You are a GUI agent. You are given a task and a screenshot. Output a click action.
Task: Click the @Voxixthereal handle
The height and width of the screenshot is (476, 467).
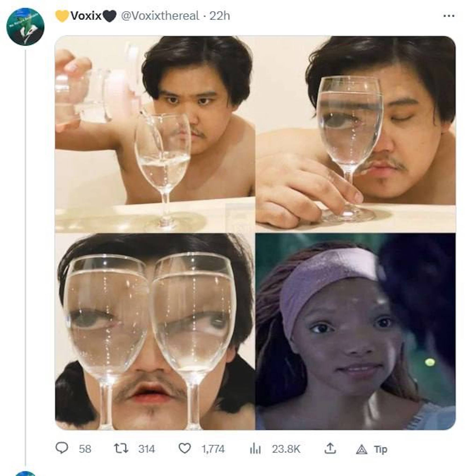coord(160,16)
